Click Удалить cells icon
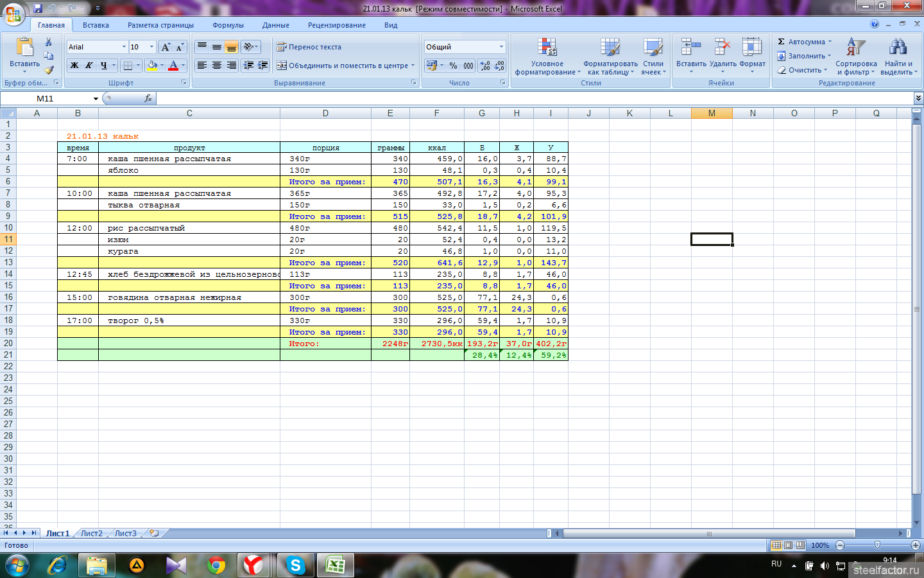 point(723,48)
